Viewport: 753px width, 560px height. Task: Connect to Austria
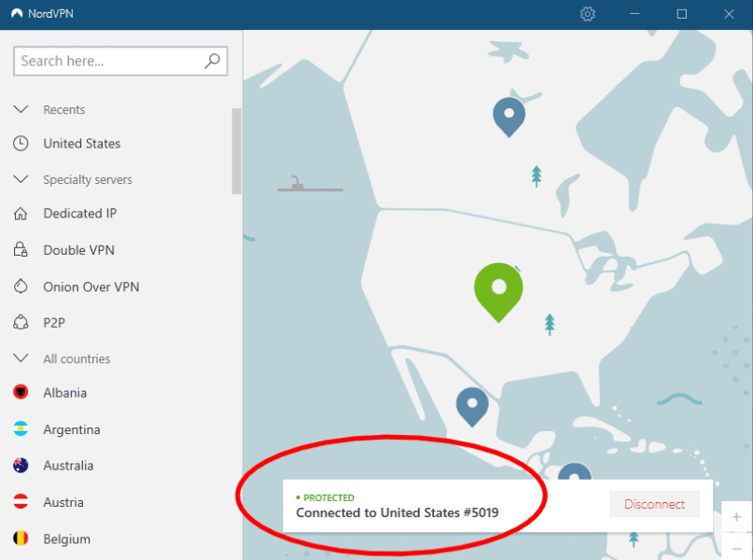(63, 502)
